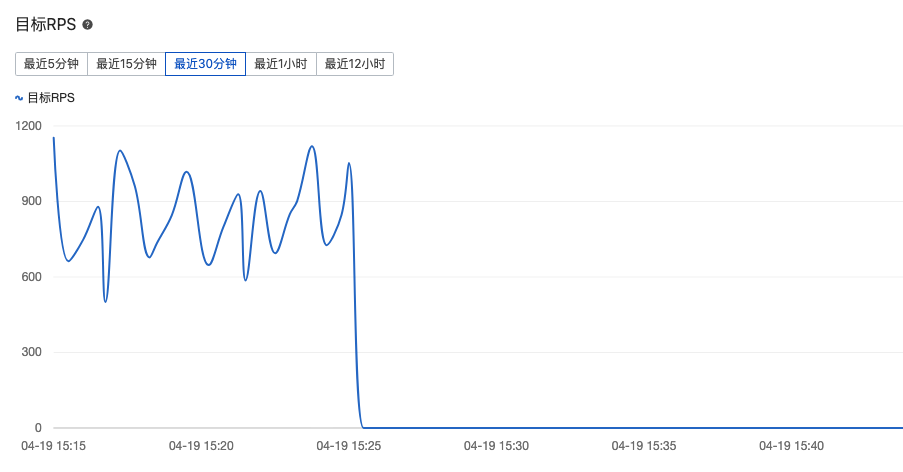
Task: Select the 最近30分钟 time range
Action: pyautogui.click(x=205, y=64)
